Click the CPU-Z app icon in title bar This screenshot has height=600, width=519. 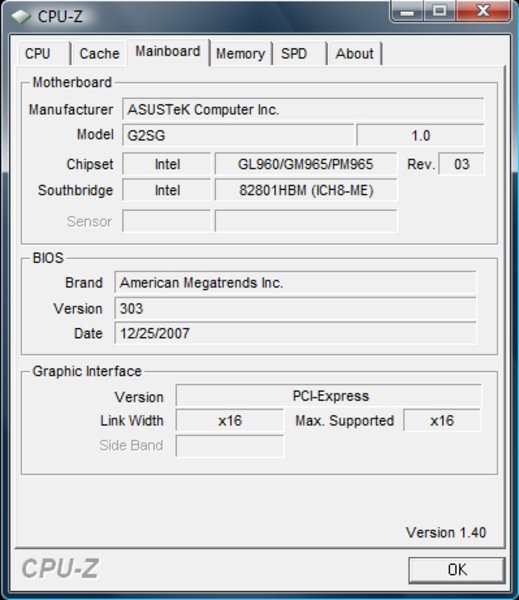point(21,16)
